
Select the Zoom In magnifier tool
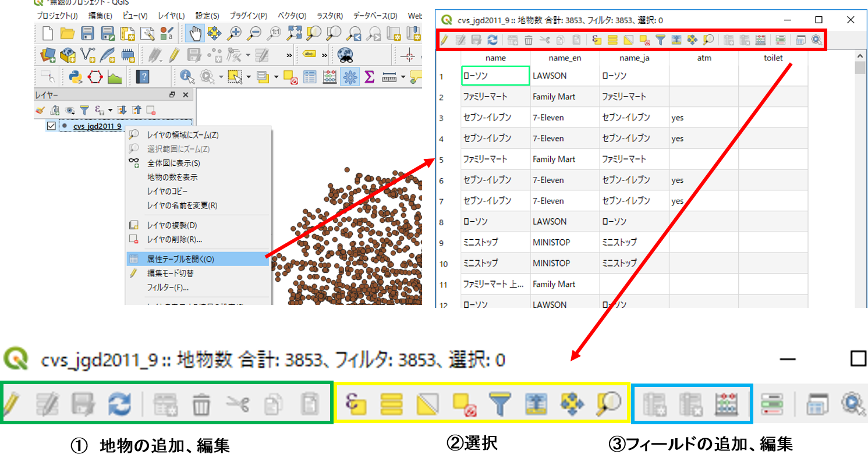coord(235,33)
